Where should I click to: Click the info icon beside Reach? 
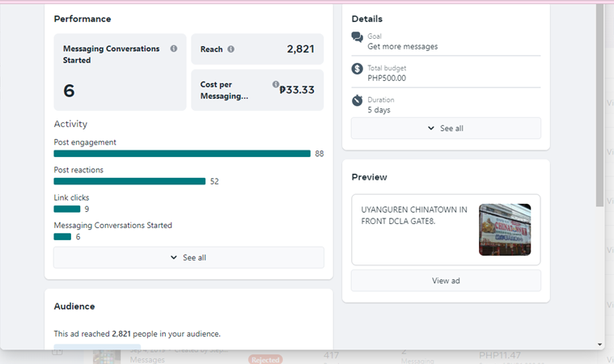click(231, 49)
